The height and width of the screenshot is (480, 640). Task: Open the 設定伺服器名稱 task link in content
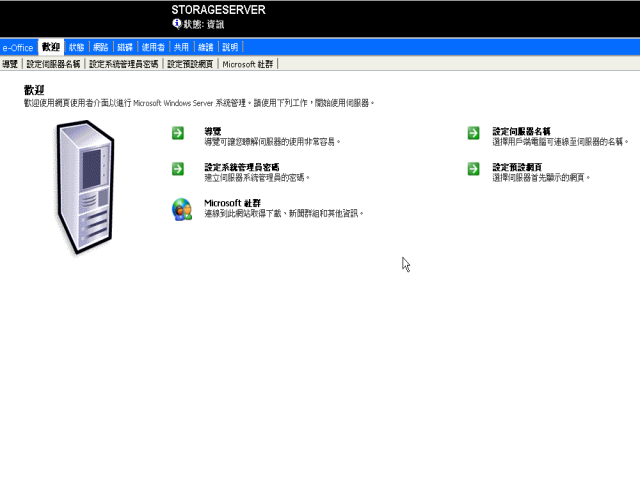tap(521, 131)
